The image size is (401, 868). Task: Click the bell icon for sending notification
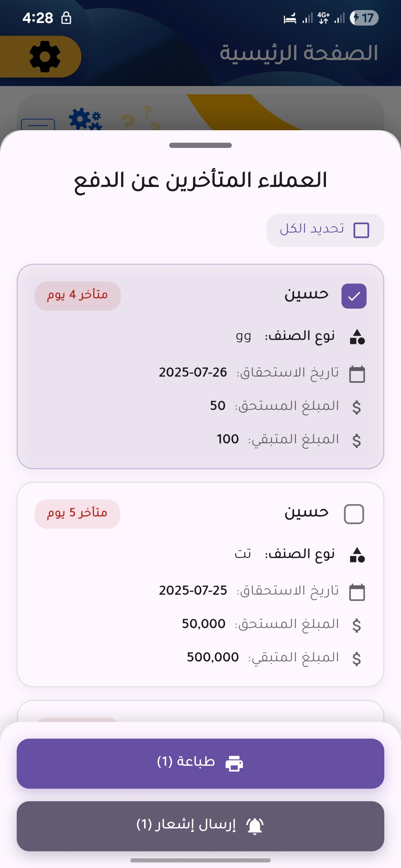pos(255,826)
